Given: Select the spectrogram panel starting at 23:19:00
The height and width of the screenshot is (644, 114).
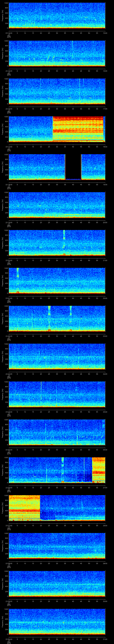Looking at the screenshot, I should pos(57,205).
